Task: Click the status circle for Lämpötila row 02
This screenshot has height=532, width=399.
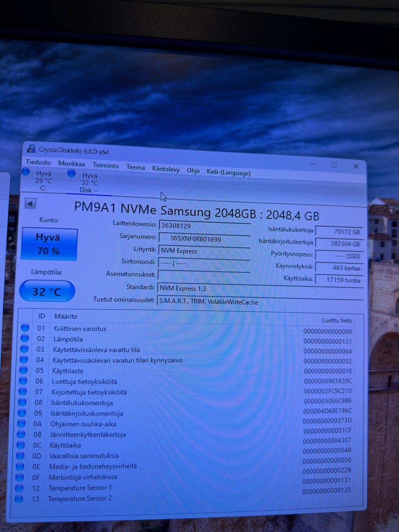Action: [25, 338]
